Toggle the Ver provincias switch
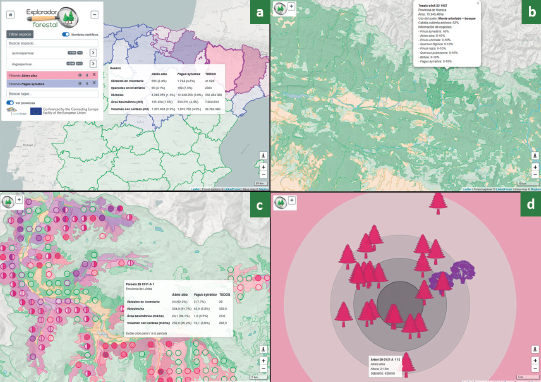The image size is (541, 382). (10, 103)
